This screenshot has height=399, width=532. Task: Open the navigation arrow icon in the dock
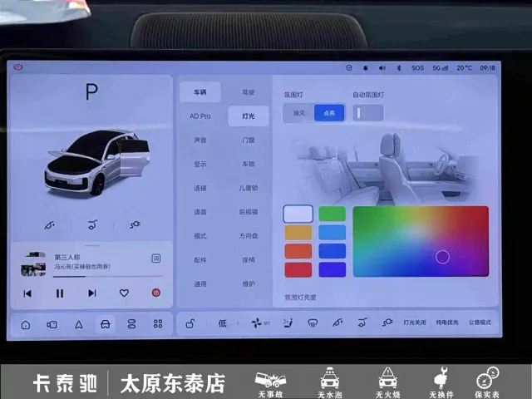[x=79, y=325]
